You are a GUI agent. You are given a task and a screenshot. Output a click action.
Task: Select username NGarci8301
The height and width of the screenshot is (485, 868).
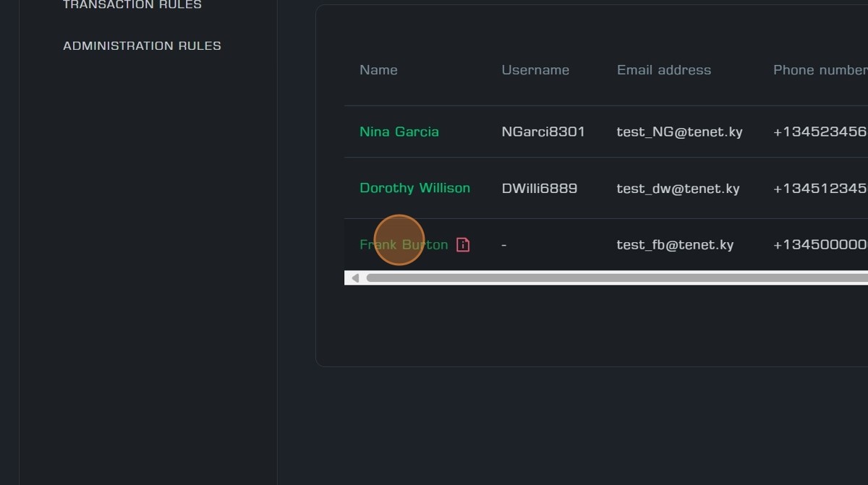pos(543,132)
